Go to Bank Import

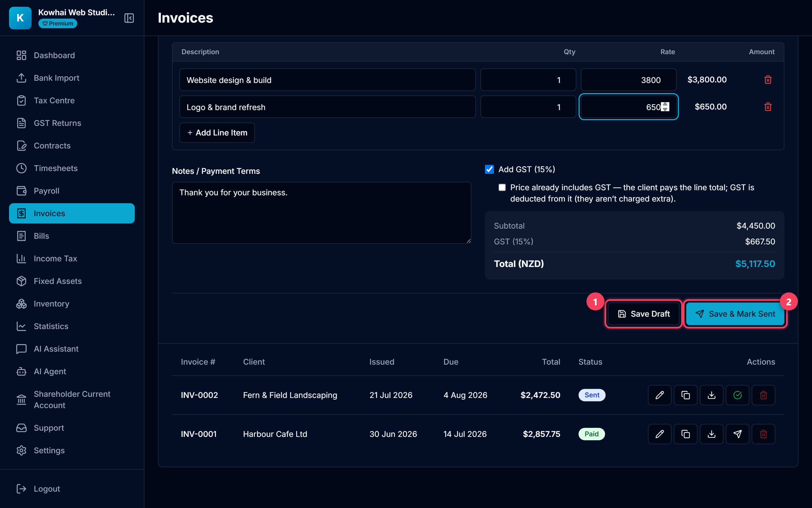(x=72, y=78)
